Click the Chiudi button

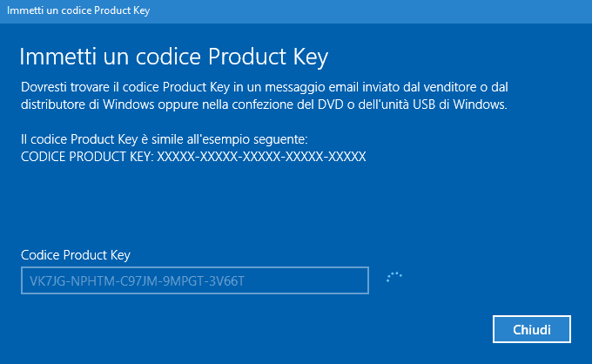click(531, 329)
